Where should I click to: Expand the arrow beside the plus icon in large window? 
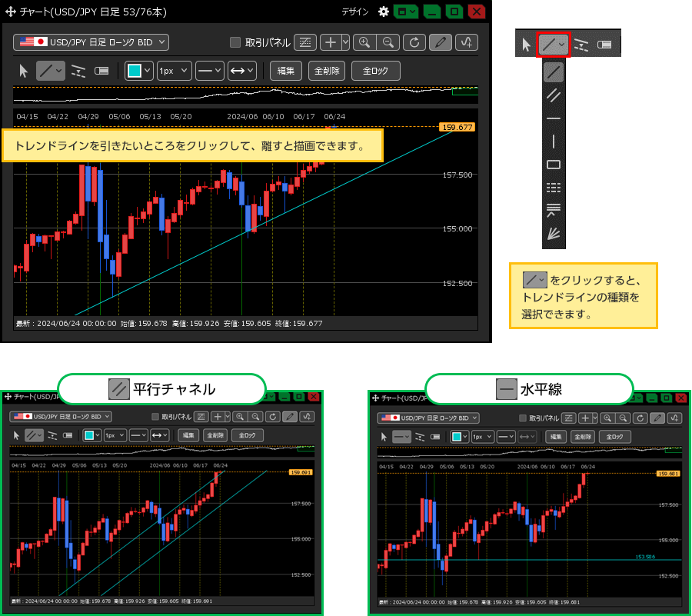[x=345, y=42]
